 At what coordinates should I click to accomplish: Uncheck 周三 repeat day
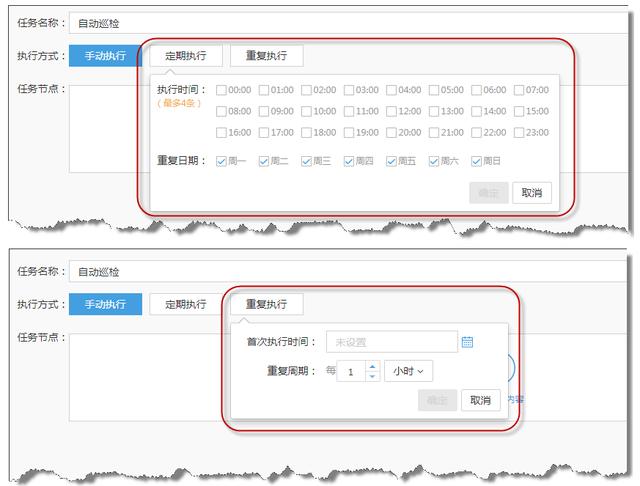pyautogui.click(x=306, y=162)
